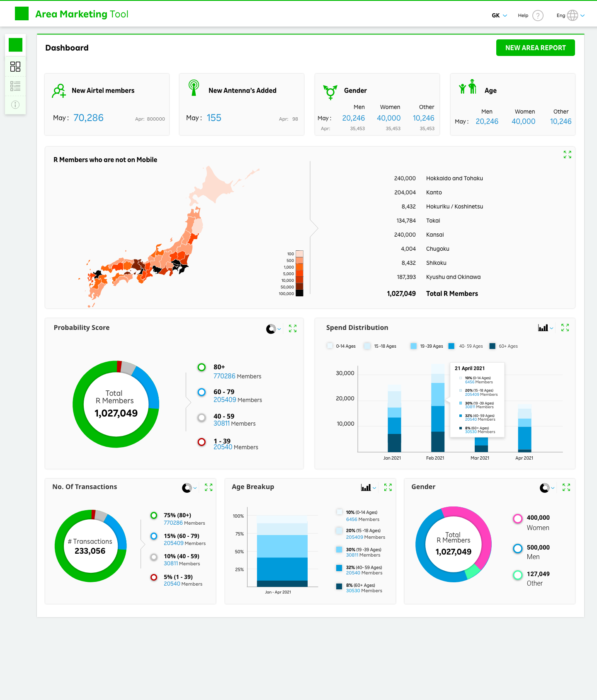The image size is (597, 700).
Task: Click the NEW AREA REPORT button
Action: (x=535, y=48)
